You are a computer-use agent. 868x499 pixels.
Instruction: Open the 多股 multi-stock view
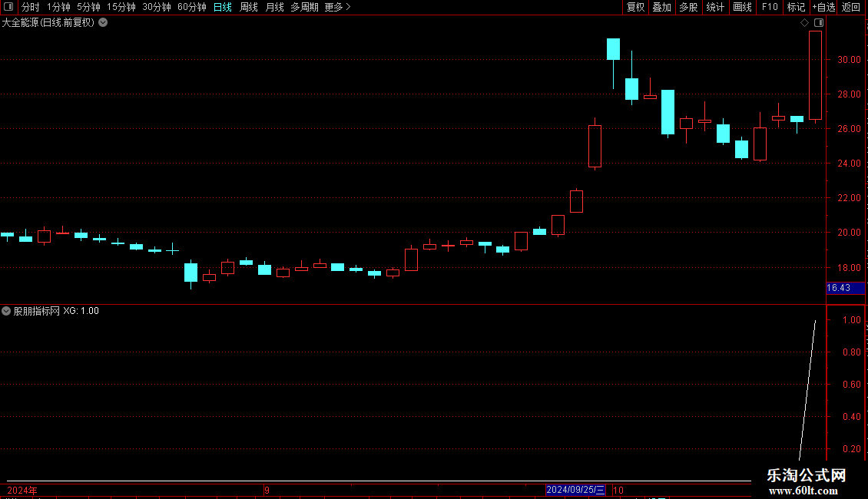[x=688, y=7]
